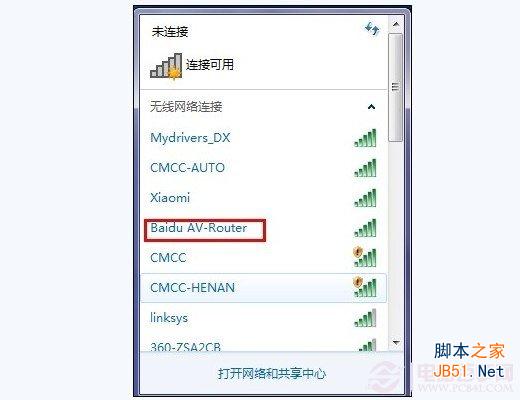Click CMCC-HENAN shield signal icon
Viewport: 520px width, 400px height.
pos(365,287)
